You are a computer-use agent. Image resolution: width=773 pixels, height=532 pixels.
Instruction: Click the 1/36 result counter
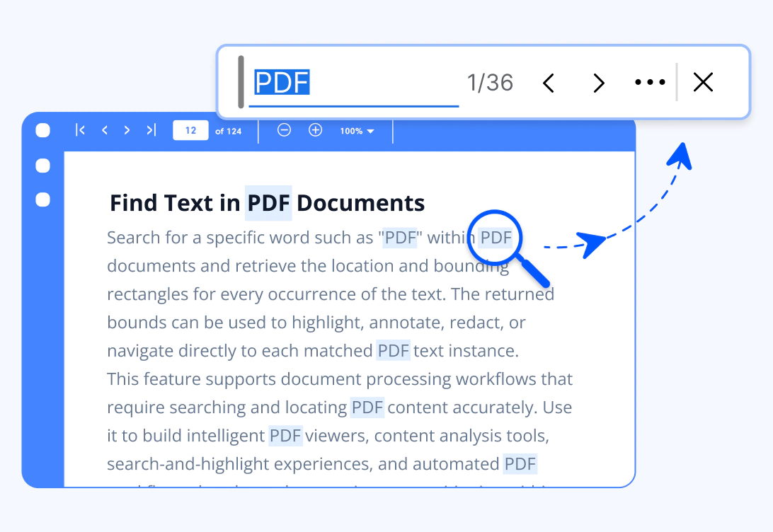(490, 83)
